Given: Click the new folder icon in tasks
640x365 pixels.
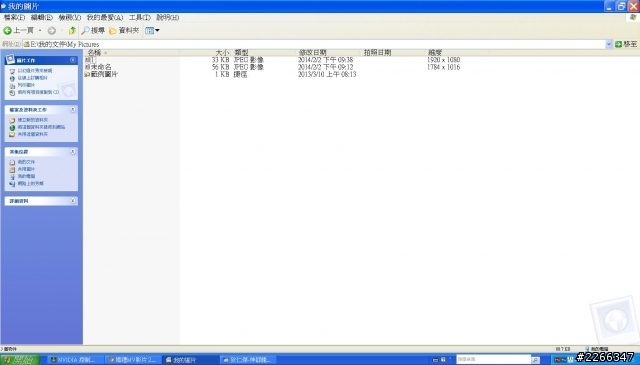Looking at the screenshot, I should [x=12, y=120].
